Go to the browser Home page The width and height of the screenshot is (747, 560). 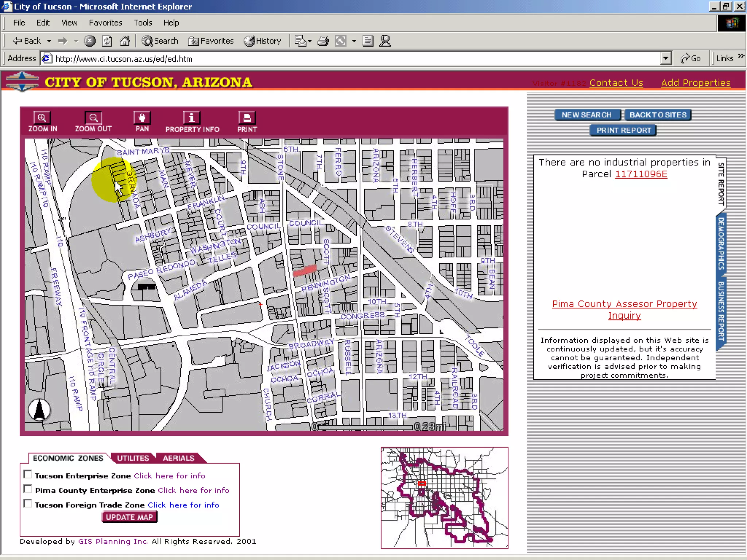pos(125,41)
